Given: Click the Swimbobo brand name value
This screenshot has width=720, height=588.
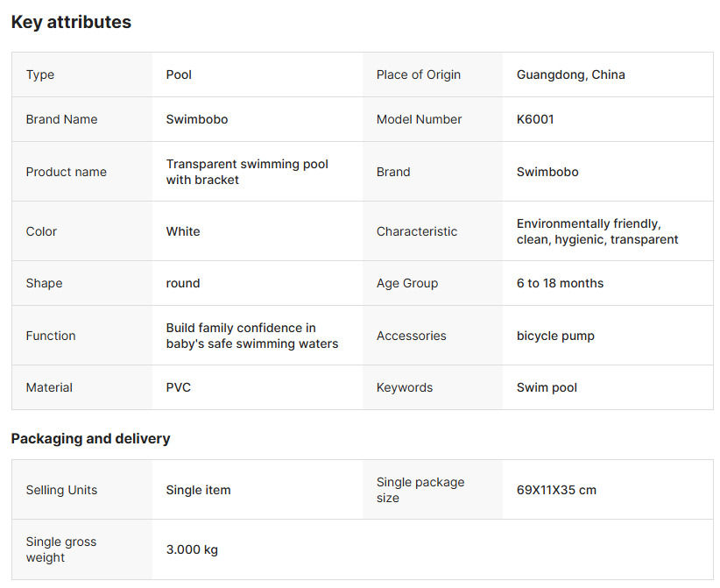Looking at the screenshot, I should [x=196, y=119].
